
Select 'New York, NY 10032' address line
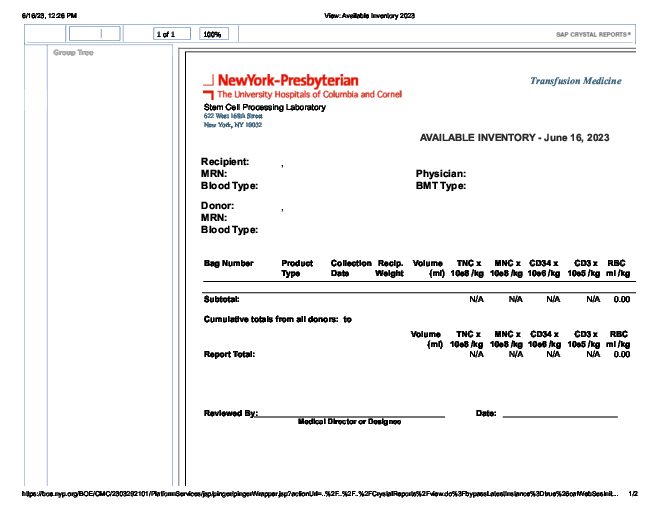point(232,125)
